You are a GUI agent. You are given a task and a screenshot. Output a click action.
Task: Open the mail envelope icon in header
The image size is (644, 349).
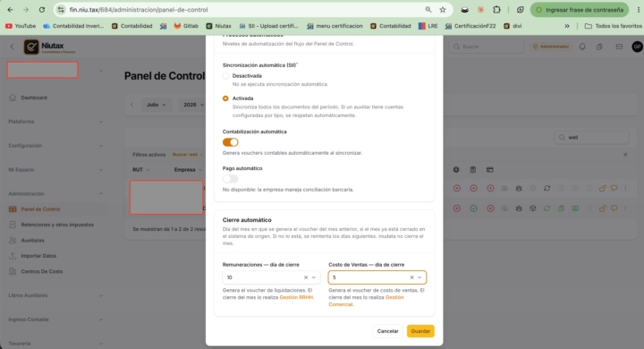click(x=619, y=47)
